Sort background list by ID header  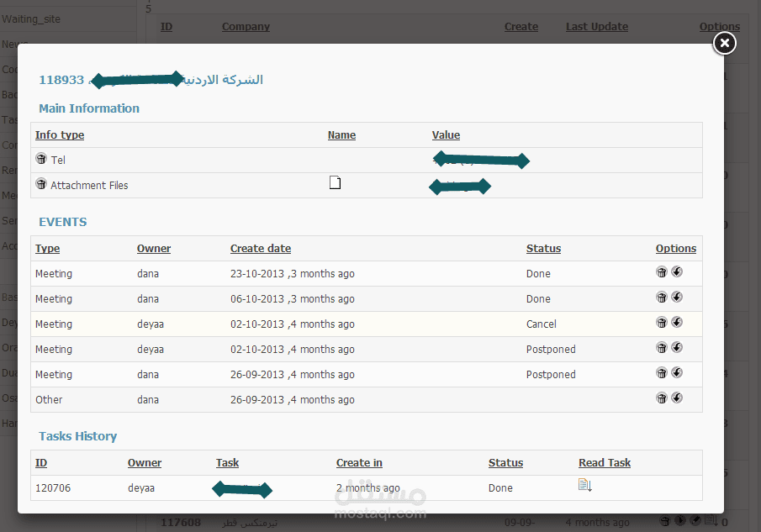(x=166, y=27)
